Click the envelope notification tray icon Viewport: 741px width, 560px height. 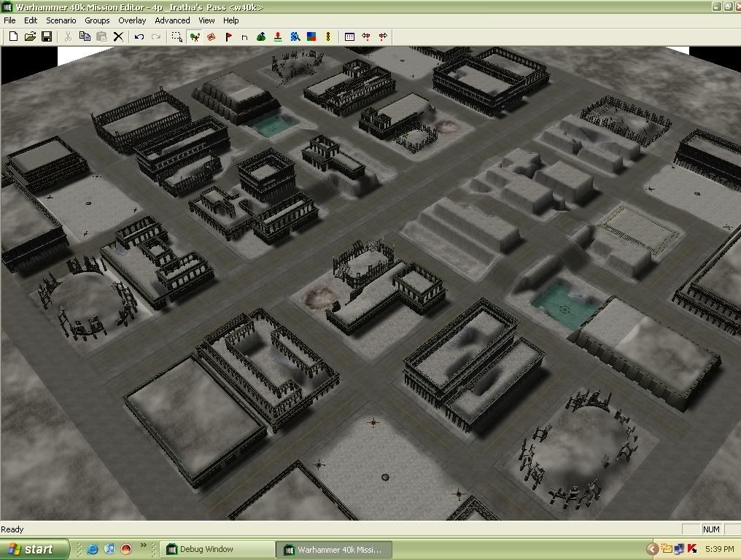pos(667,548)
